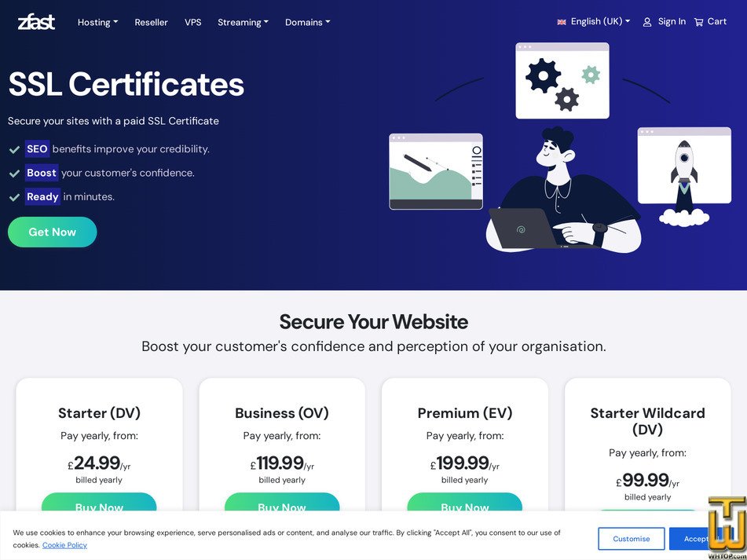This screenshot has height=560, width=747.
Task: Open the English (UK) language selector
Action: click(600, 22)
